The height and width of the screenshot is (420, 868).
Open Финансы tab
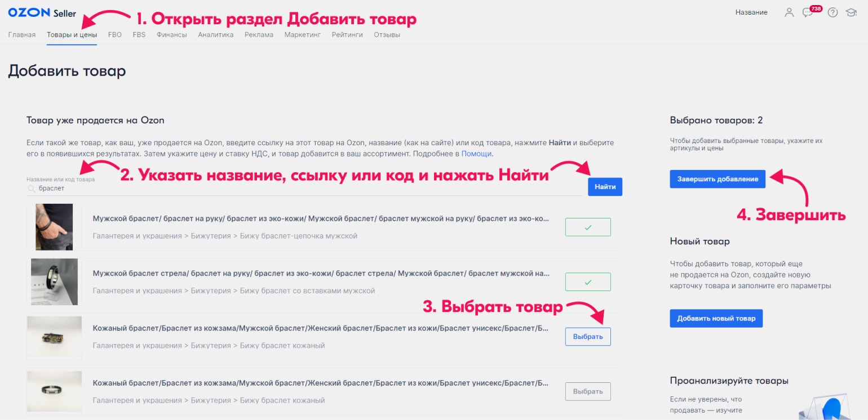172,34
